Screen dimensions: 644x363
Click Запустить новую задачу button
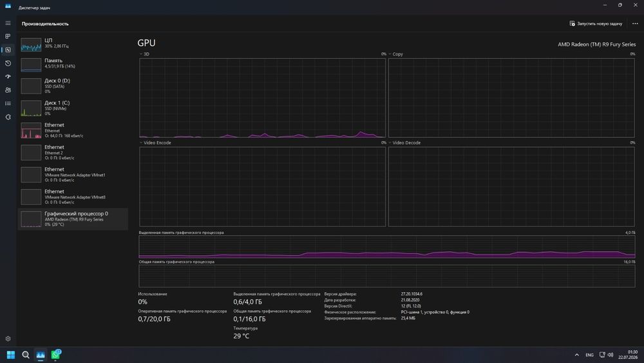596,23
